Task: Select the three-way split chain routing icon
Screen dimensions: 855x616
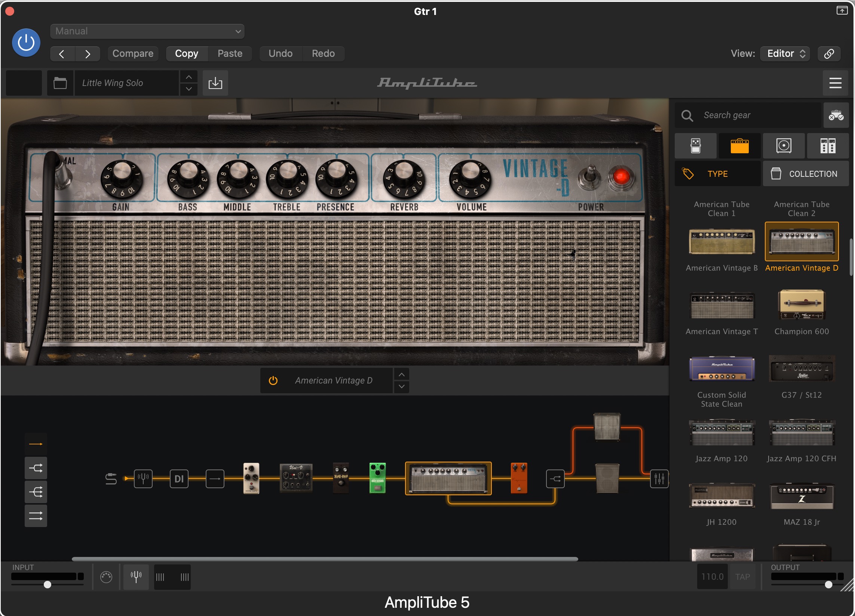Action: [x=36, y=492]
